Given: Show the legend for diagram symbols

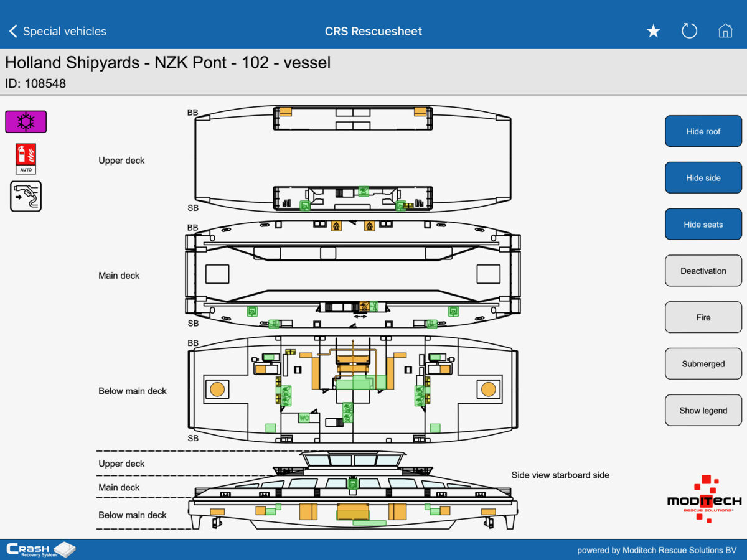Looking at the screenshot, I should [x=703, y=410].
